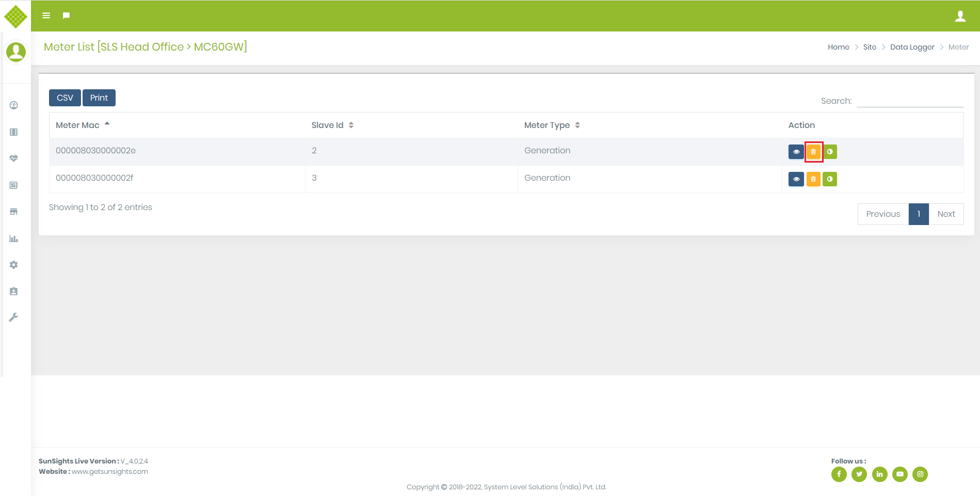Open the user profile menu in top-right
This screenshot has width=980, height=496.
(x=960, y=16)
